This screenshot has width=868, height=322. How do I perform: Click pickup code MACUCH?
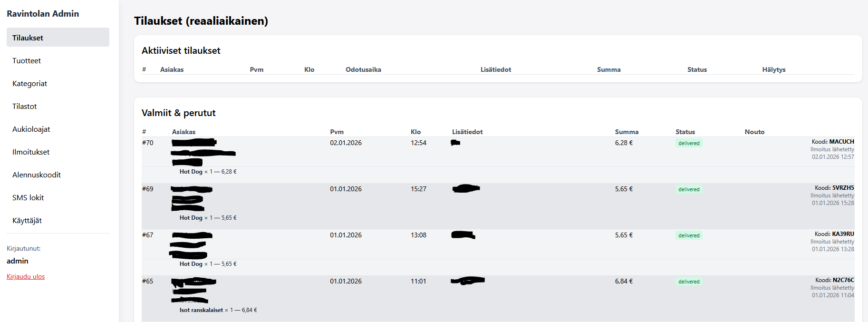tap(841, 142)
